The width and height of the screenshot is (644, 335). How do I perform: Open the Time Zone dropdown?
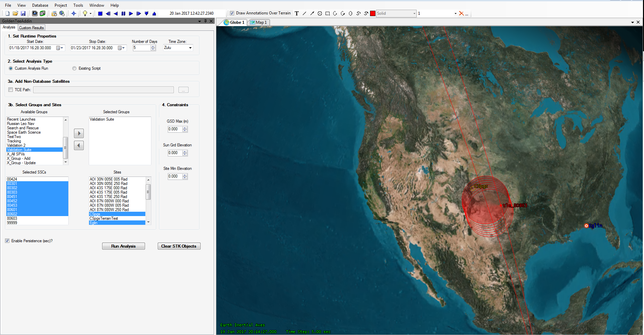[x=190, y=48]
